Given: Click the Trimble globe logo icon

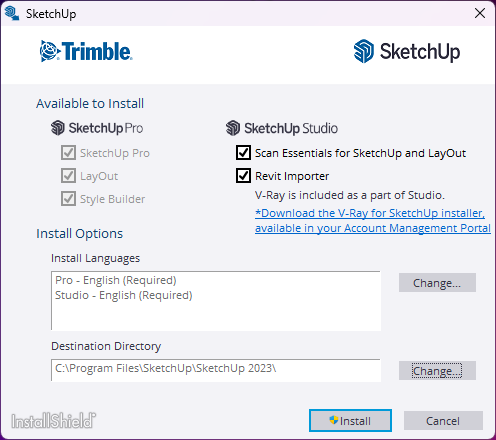Looking at the screenshot, I should (x=50, y=51).
